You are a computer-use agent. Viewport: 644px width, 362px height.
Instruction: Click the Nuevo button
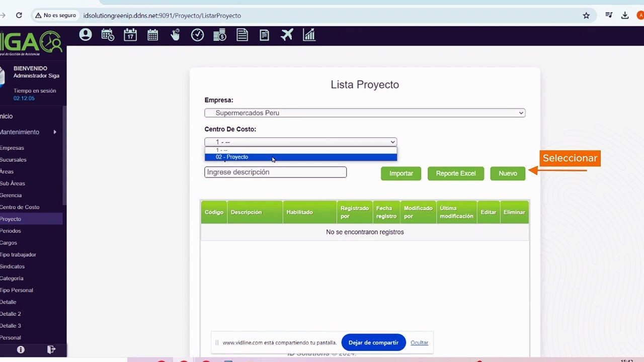pos(508,173)
